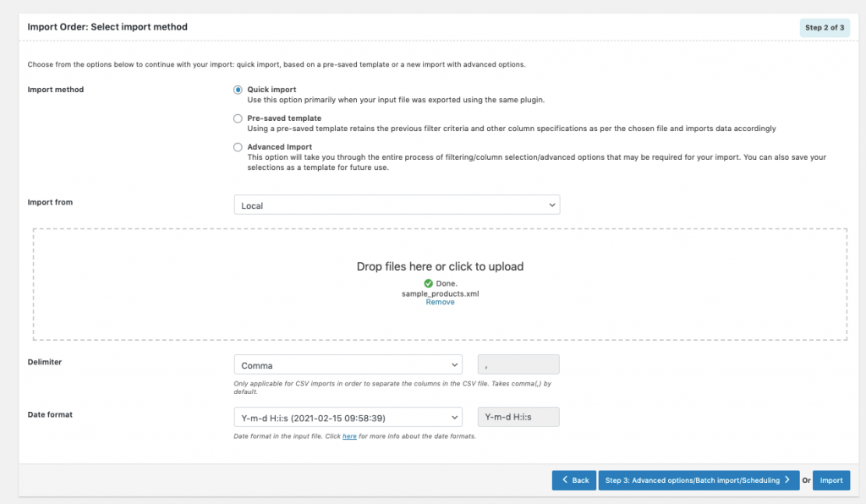Choose the Pre-saved template option

[238, 118]
